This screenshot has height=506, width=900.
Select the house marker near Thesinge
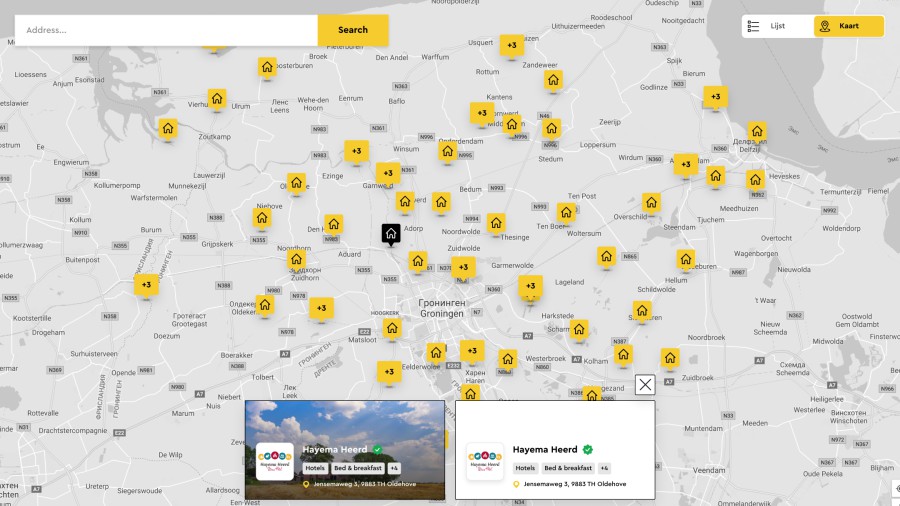496,223
